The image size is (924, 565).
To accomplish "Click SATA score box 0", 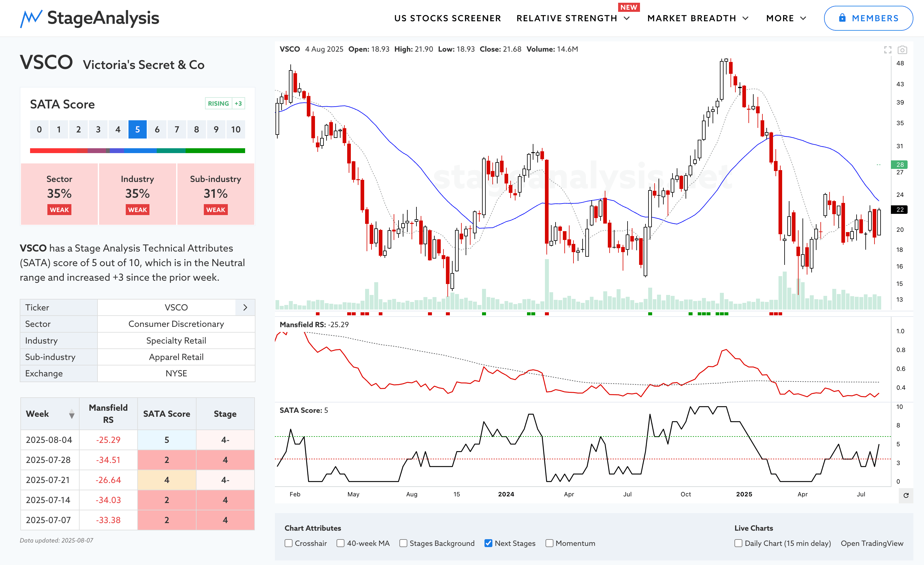I will pos(39,129).
